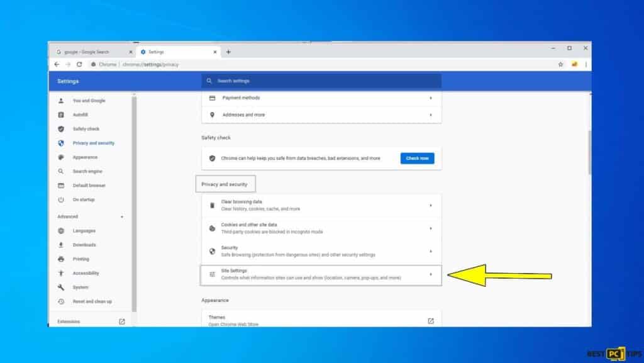Close the Settings tab
Image resolution: width=644 pixels, height=363 pixels.
pyautogui.click(x=215, y=52)
